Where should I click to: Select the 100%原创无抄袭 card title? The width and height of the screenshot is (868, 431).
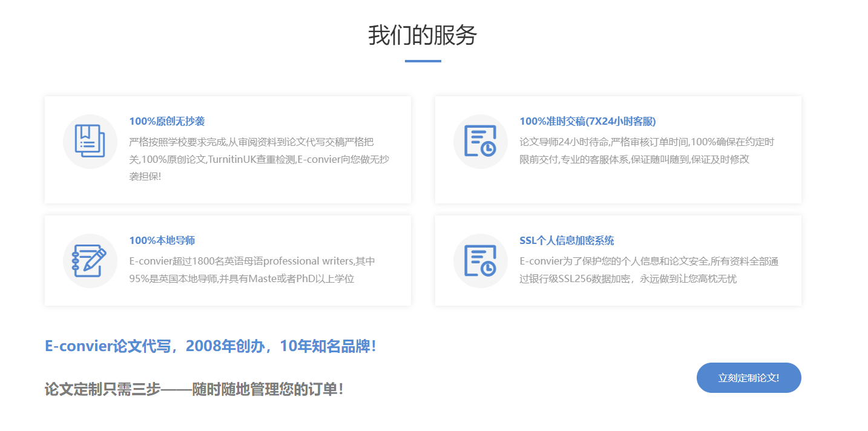(167, 121)
